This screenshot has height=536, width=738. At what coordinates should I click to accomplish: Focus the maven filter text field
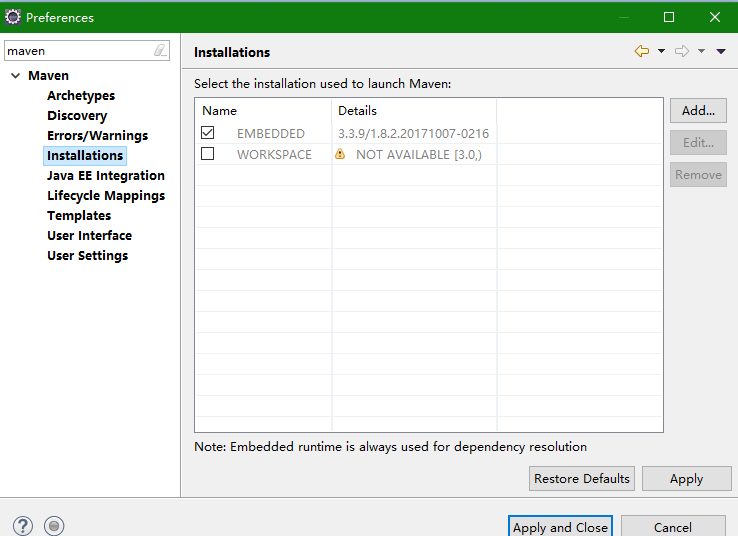pos(78,50)
